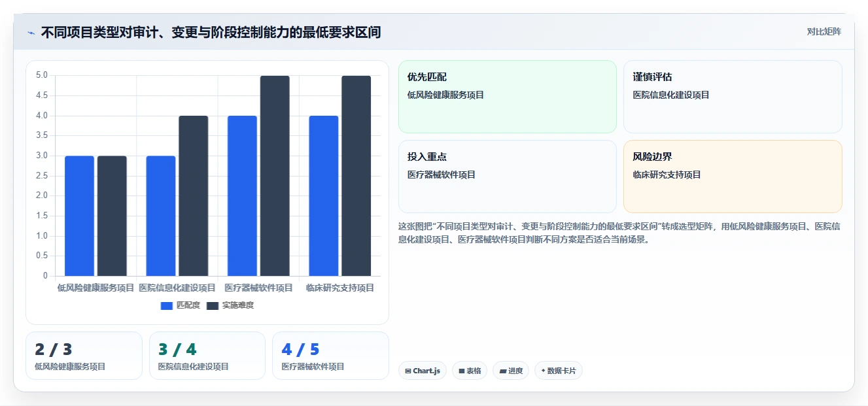Click the 3 / 4 stat card
The height and width of the screenshot is (406, 868).
click(x=207, y=356)
